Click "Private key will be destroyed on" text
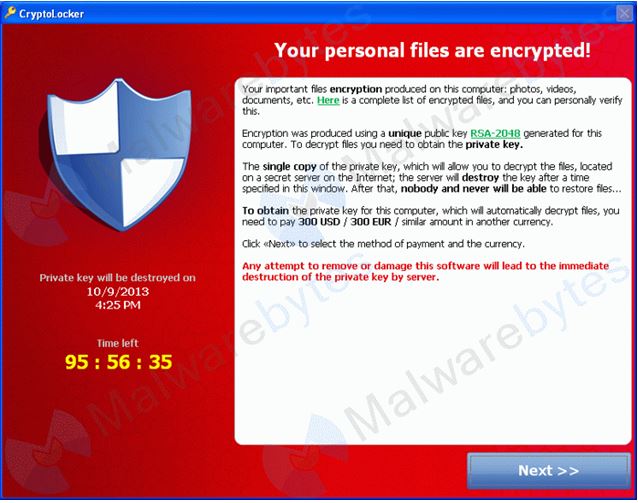 tap(118, 278)
